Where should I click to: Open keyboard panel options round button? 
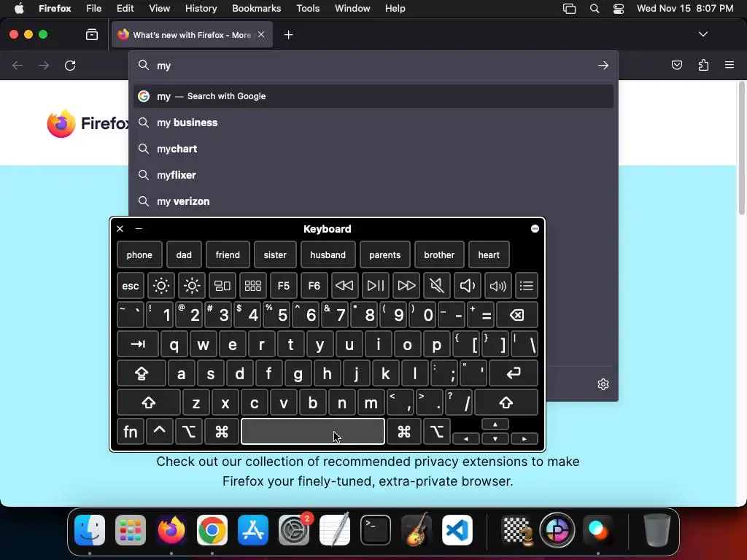(x=535, y=228)
